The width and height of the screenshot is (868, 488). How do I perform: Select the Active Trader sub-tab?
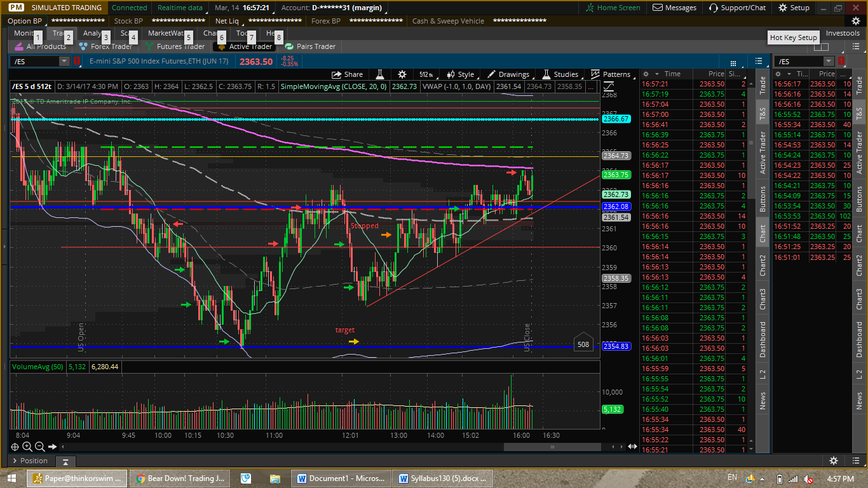245,46
